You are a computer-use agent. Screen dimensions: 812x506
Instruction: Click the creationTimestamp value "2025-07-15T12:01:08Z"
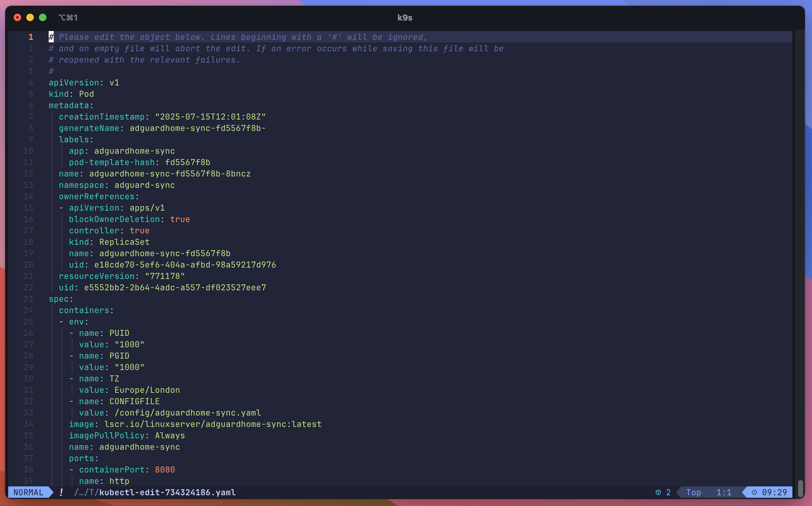(211, 117)
